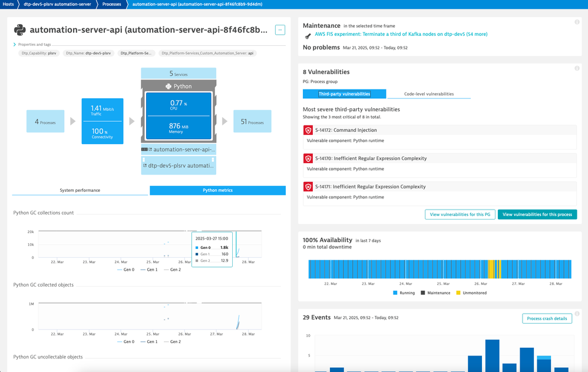588x372 pixels.
Task: Click info icon in Availability panel
Action: click(x=577, y=237)
